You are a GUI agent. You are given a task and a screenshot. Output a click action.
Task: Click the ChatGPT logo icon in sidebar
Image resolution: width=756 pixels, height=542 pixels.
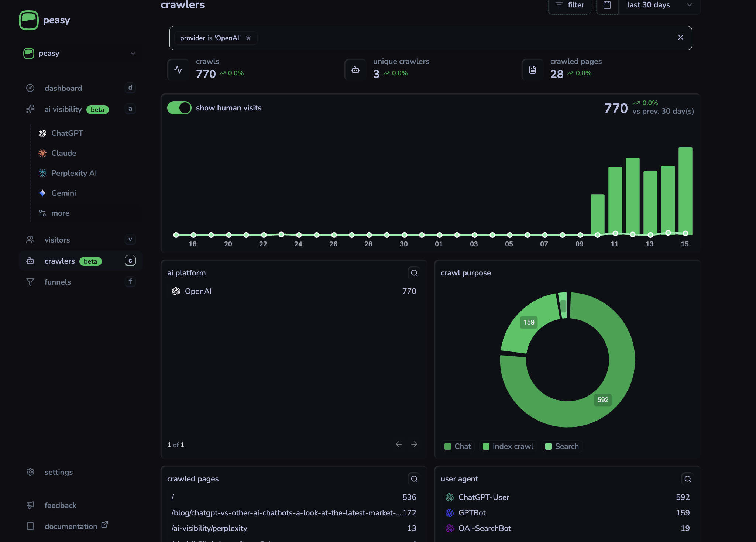tap(42, 133)
